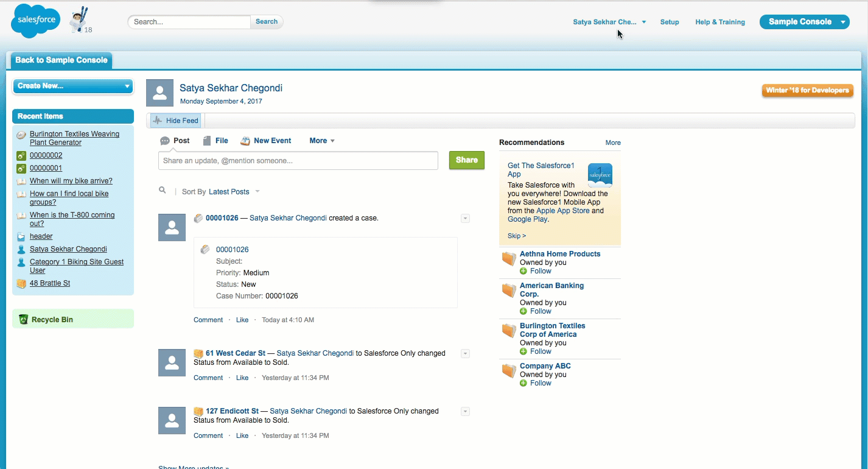The image size is (868, 469).
Task: Click the green plus under Burlington Textiles Corp
Action: pyautogui.click(x=523, y=351)
